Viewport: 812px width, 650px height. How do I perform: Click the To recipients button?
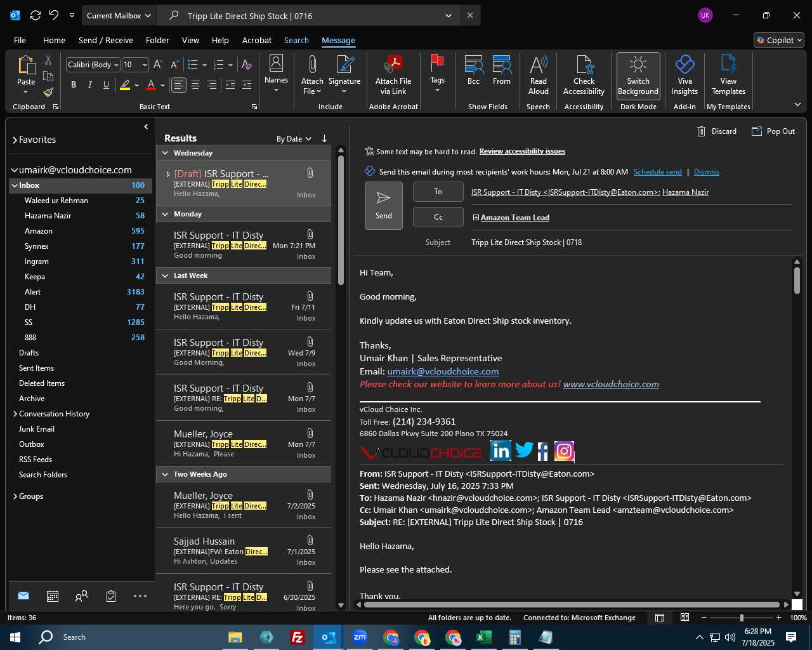pos(438,192)
